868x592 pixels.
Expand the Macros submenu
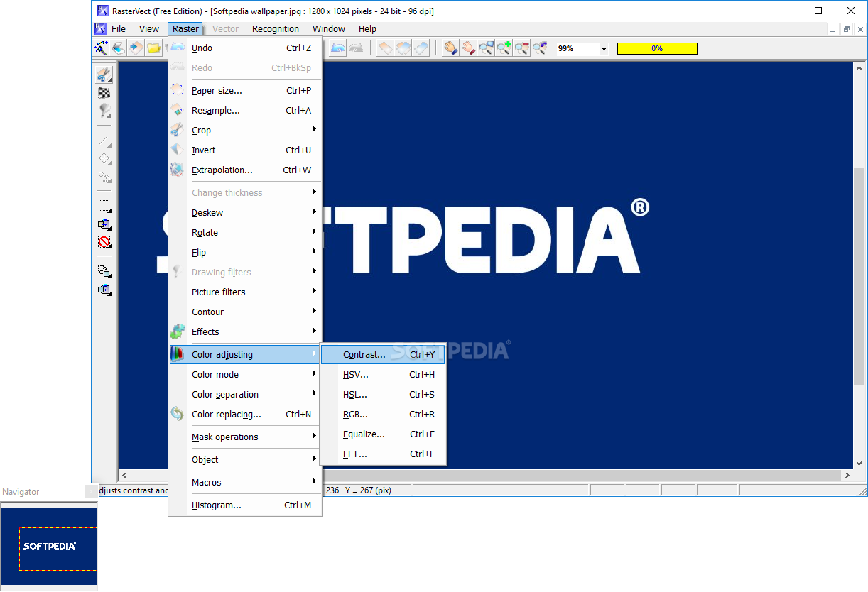click(245, 483)
